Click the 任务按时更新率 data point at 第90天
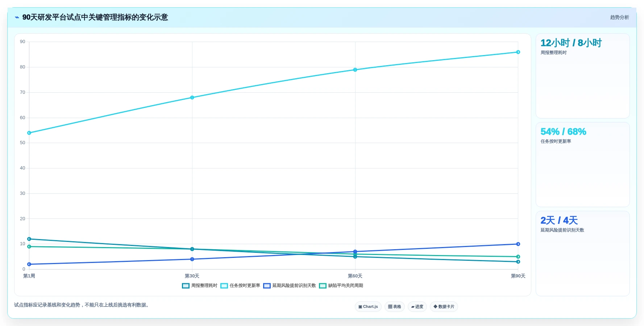Image resolution: width=644 pixels, height=326 pixels. [518, 52]
